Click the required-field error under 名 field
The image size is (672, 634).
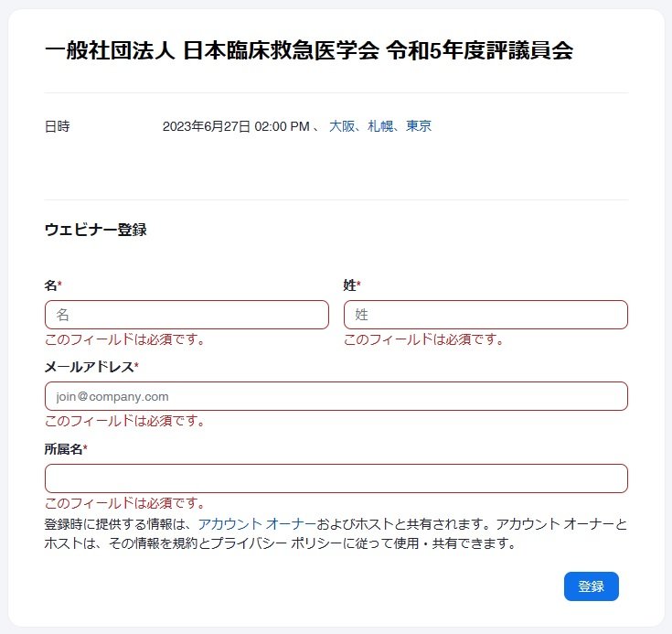pos(124,339)
